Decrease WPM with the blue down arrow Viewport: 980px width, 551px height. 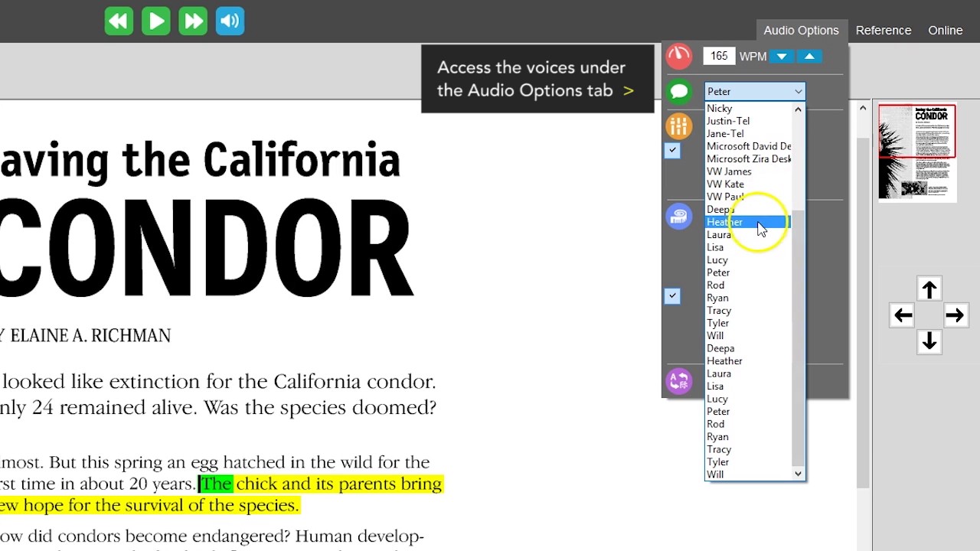click(782, 57)
